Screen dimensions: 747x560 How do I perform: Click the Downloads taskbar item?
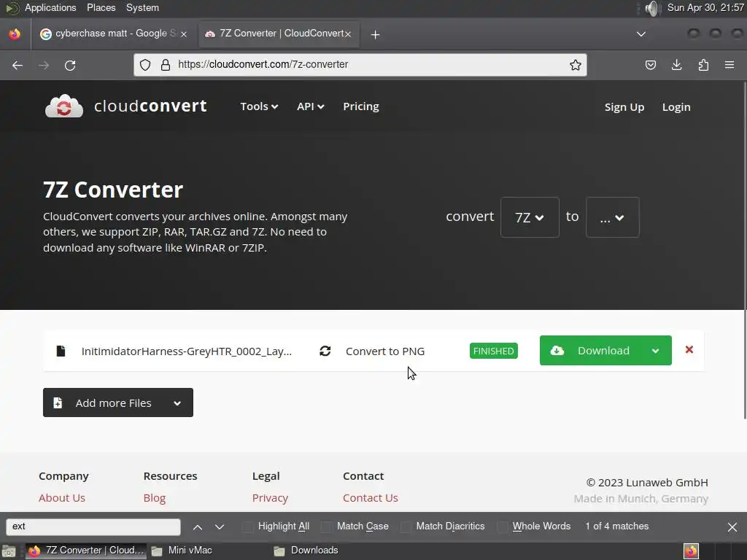[306, 551]
